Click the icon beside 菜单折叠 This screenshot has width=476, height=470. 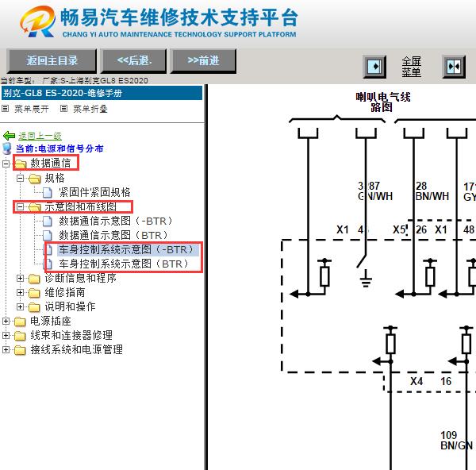click(x=63, y=109)
